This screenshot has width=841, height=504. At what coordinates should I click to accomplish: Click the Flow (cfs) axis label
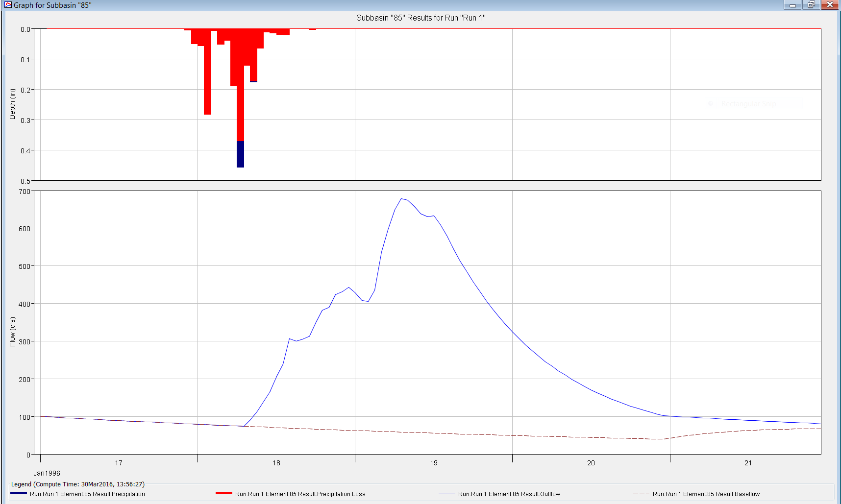(13, 332)
